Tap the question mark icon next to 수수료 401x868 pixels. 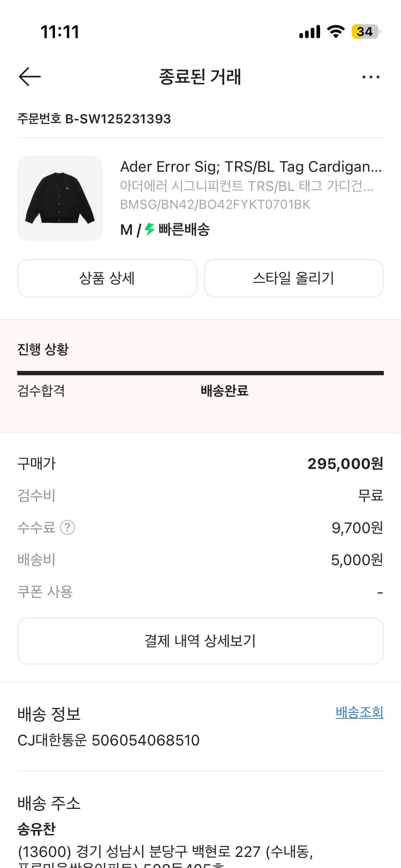68,527
